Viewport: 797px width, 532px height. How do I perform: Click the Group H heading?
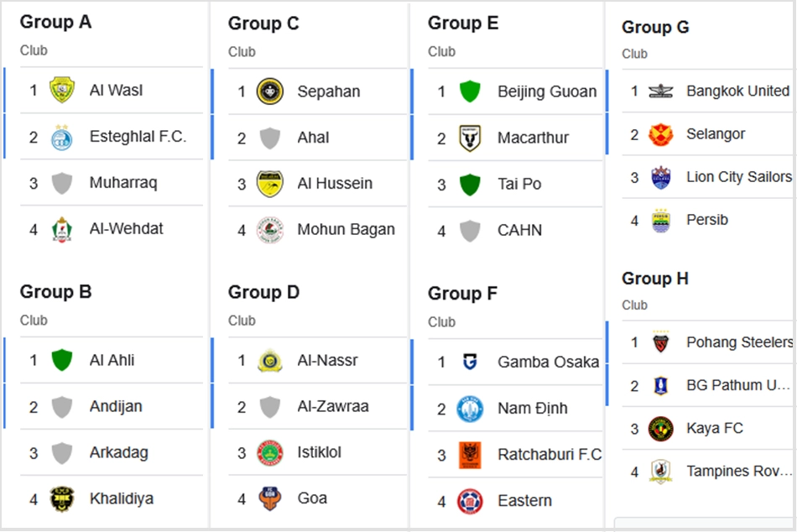654,279
